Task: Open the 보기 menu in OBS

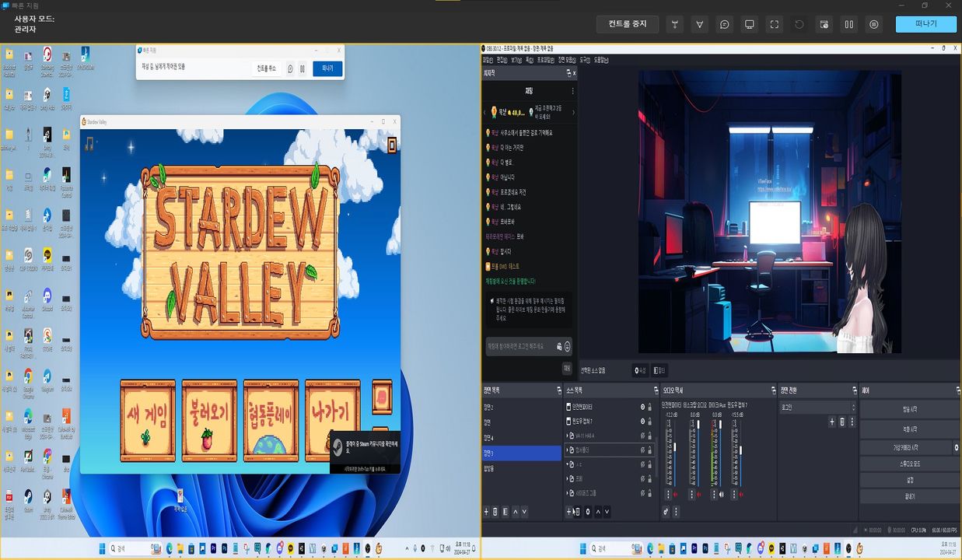Action: pos(516,59)
